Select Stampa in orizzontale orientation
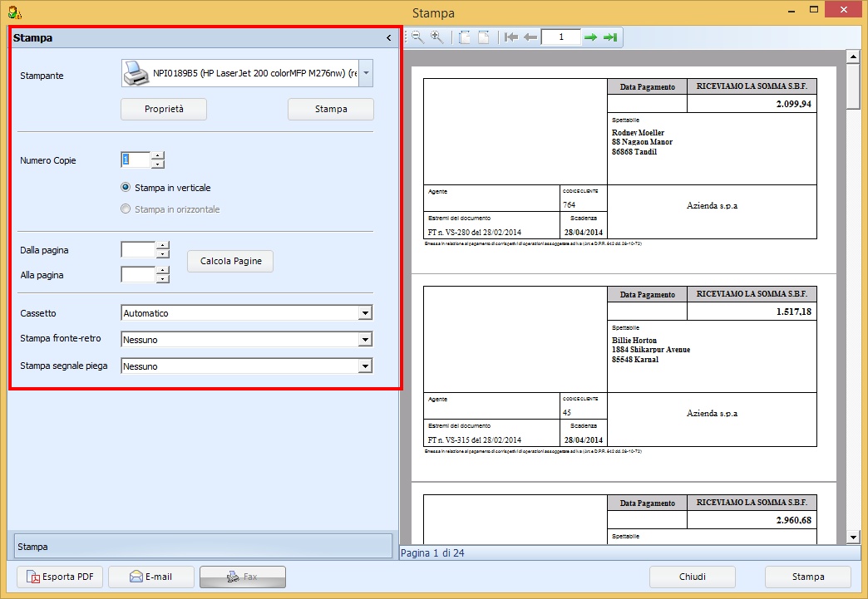 [126, 209]
